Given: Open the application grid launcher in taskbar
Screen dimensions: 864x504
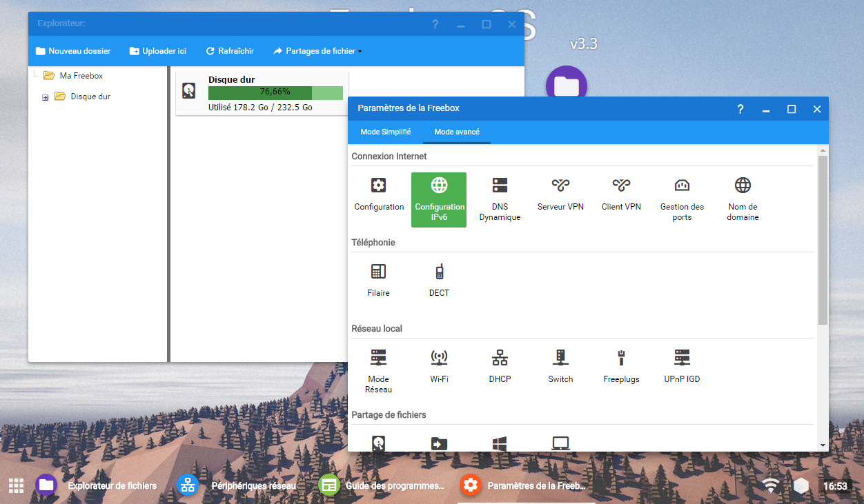Looking at the screenshot, I should click(17, 485).
